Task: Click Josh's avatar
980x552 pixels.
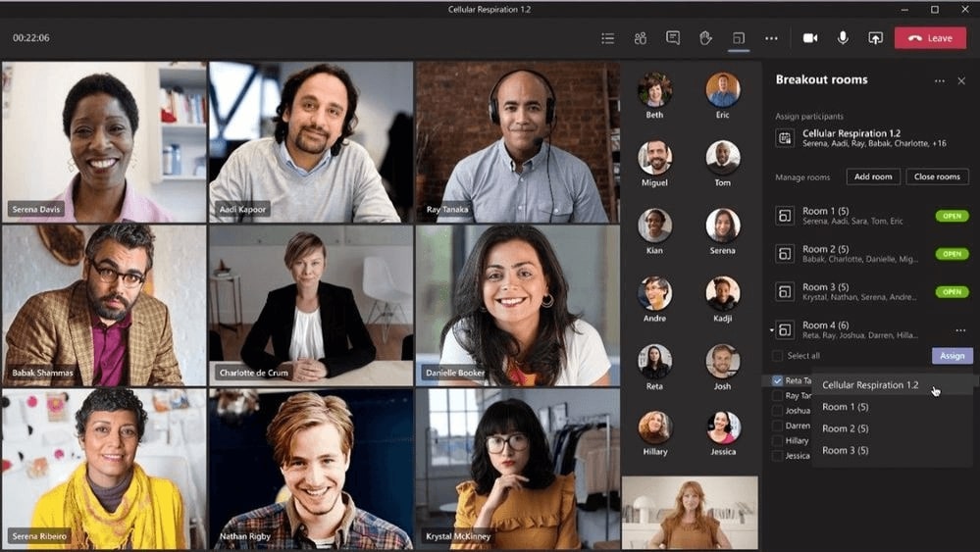Action: click(x=723, y=362)
